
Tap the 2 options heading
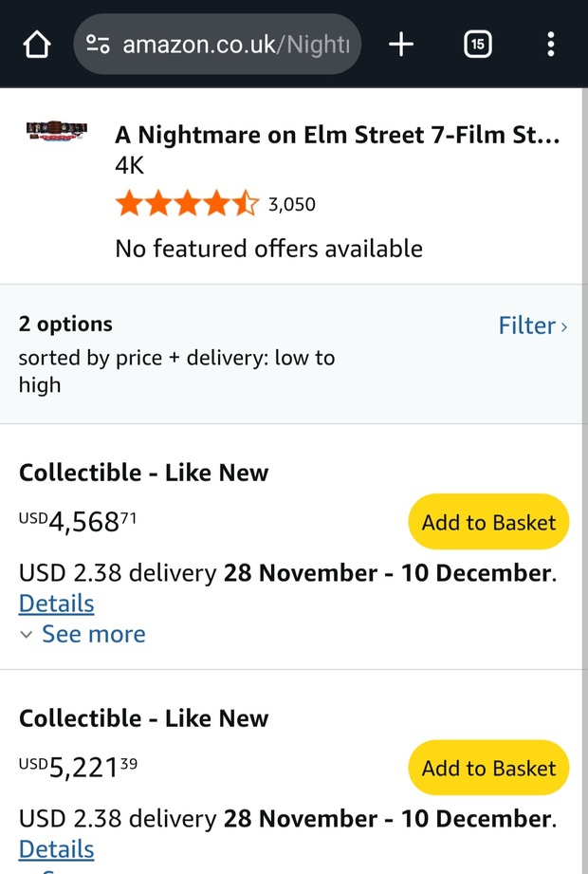pyautogui.click(x=65, y=324)
